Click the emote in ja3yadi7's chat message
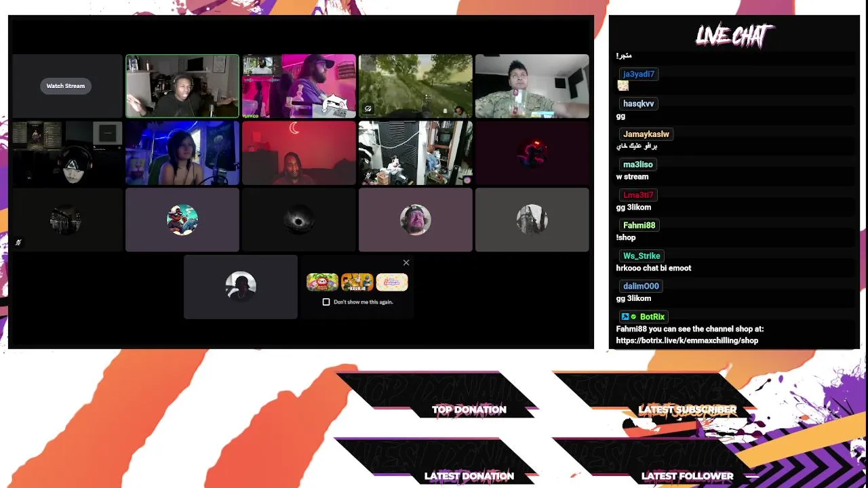 click(623, 85)
